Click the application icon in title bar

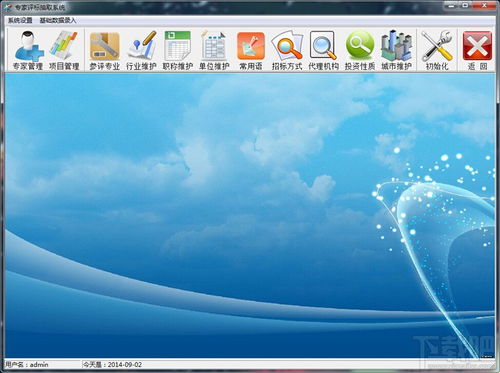pos(7,7)
